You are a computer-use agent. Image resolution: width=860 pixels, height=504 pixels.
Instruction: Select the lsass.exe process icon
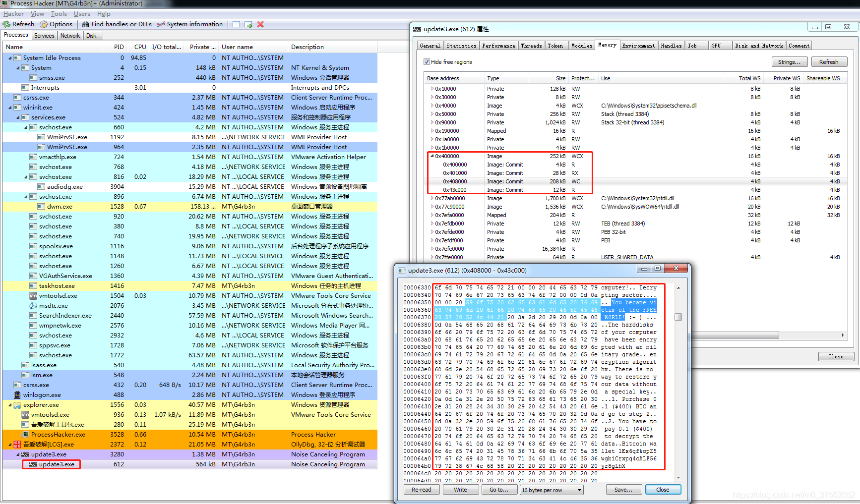tap(25, 365)
